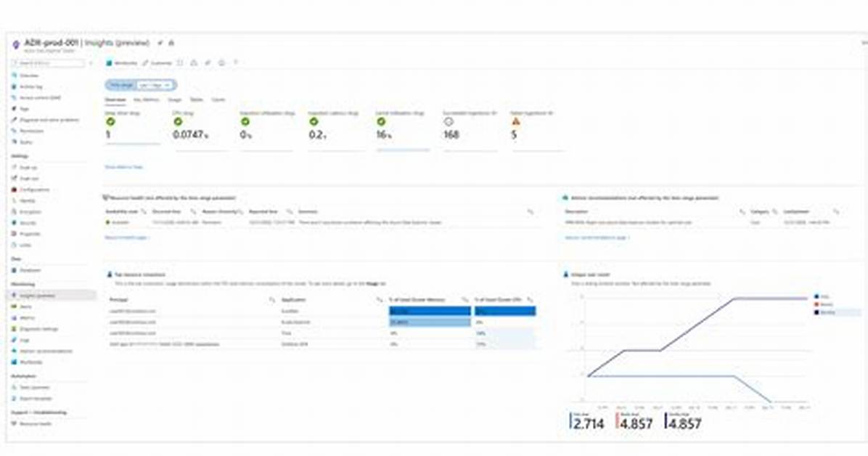This screenshot has height=456, width=868.
Task: Switch to the Key Metrics tab
Action: (x=146, y=100)
